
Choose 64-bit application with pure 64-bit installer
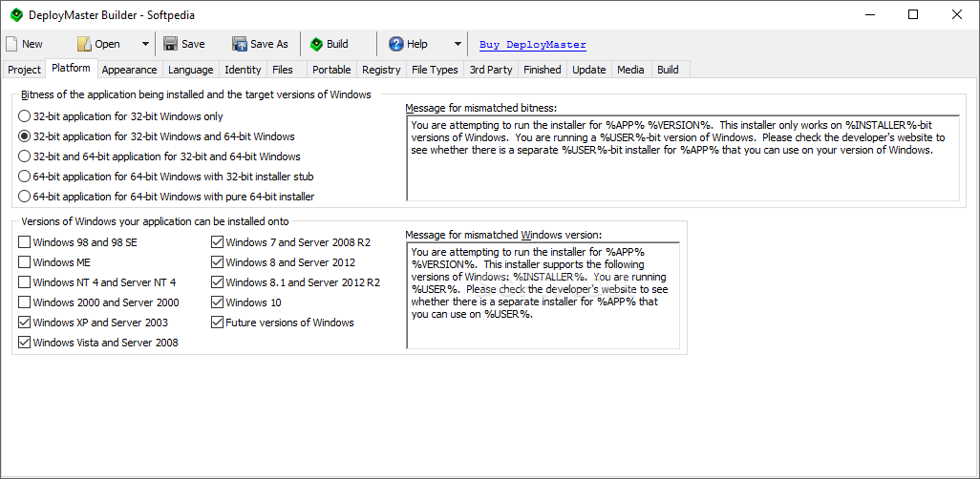pos(166,197)
